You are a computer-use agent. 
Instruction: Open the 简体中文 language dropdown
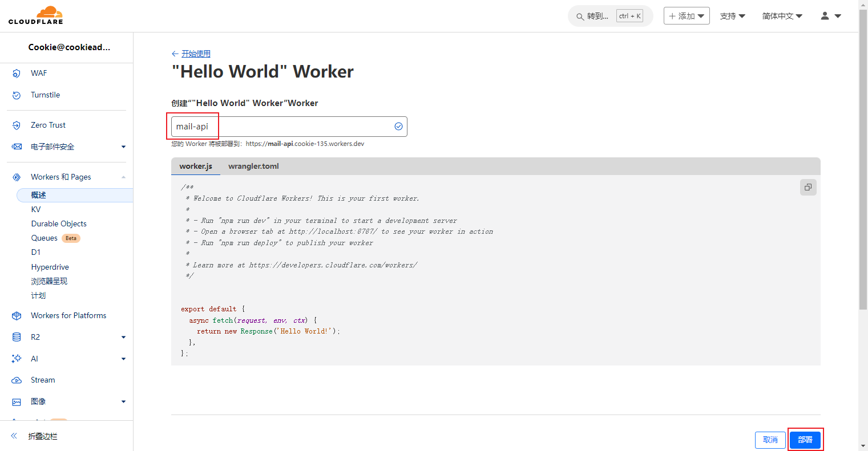coord(782,16)
